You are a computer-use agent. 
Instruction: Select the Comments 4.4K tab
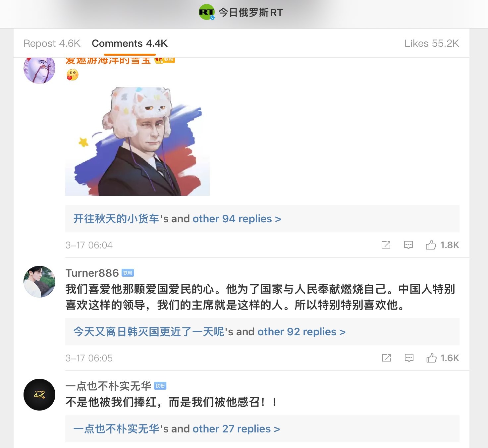130,43
